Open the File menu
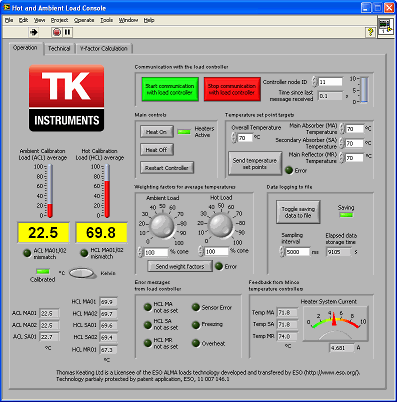The image size is (397, 402). [9, 20]
